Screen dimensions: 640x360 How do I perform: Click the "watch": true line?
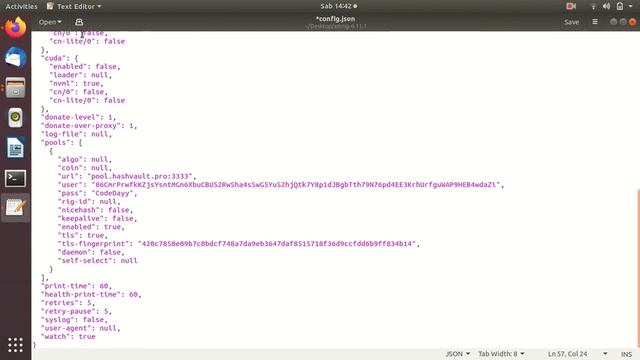(x=68, y=336)
